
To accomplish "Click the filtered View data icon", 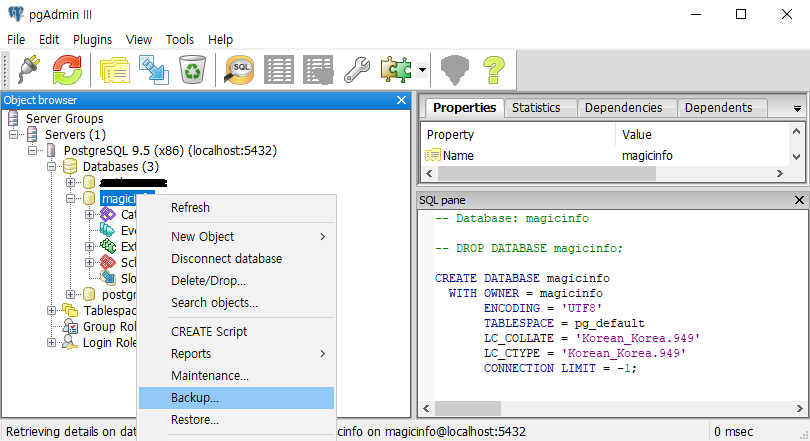I will tap(318, 70).
